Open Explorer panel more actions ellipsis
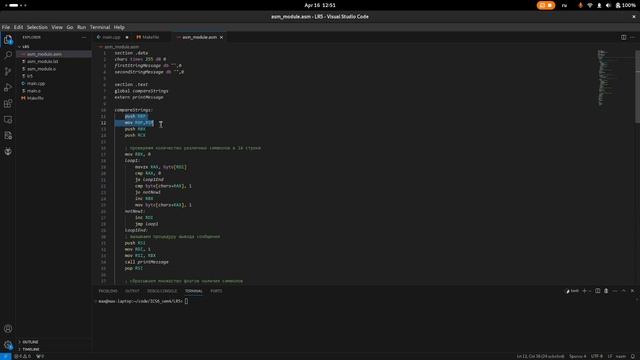Viewport: 640px width, 360px height. click(84, 37)
